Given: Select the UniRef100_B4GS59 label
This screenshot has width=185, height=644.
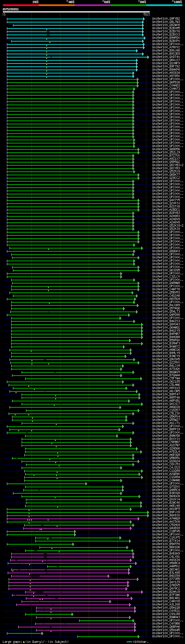Looking at the screenshot, I should click(166, 576).
